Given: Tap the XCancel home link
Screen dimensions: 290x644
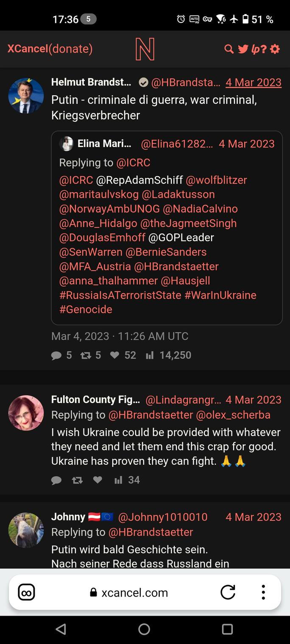Looking at the screenshot, I should 28,49.
